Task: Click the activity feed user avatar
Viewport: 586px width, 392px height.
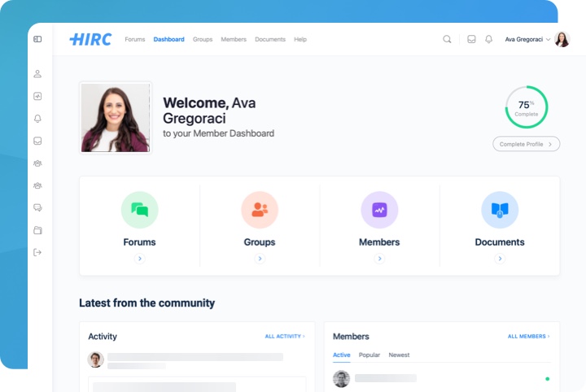Action: click(95, 359)
